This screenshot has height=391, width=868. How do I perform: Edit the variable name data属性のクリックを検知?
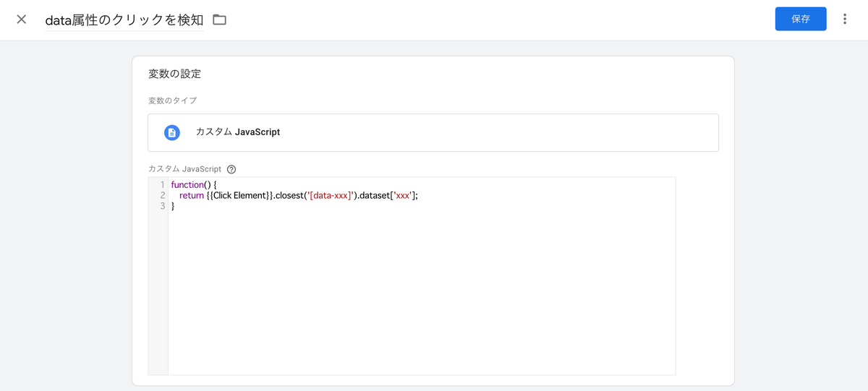[x=124, y=20]
